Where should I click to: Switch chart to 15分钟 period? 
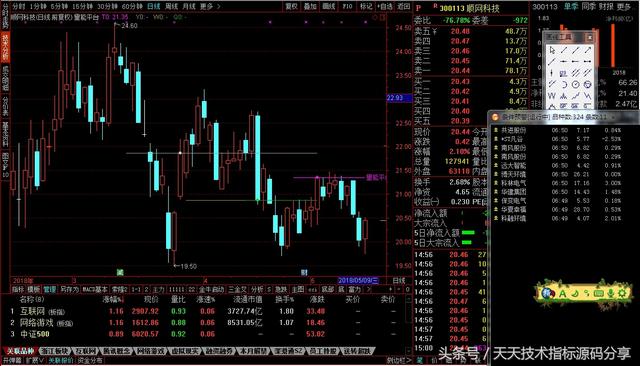tap(82, 7)
